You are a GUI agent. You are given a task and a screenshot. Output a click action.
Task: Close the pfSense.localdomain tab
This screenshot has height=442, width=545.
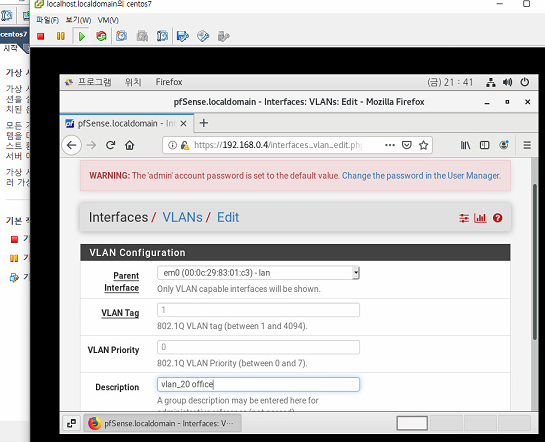pos(184,123)
